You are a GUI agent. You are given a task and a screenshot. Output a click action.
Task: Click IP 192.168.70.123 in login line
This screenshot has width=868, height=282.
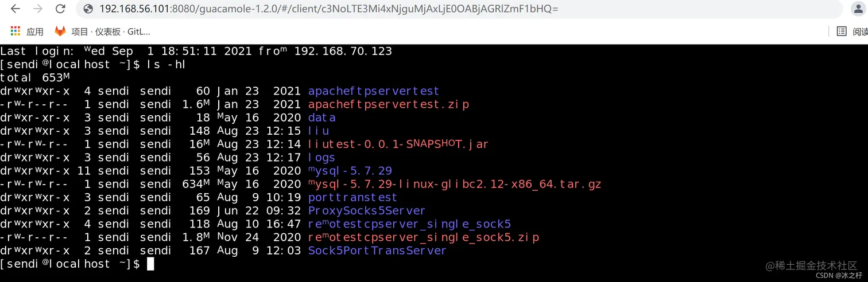pos(343,51)
